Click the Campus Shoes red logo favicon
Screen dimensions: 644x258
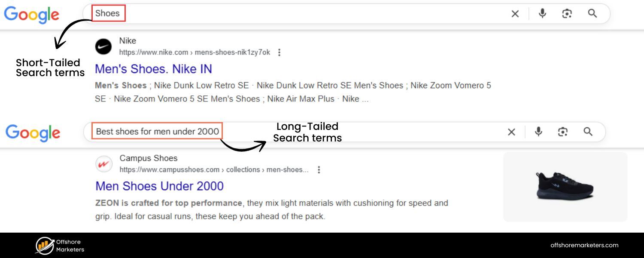tap(103, 163)
